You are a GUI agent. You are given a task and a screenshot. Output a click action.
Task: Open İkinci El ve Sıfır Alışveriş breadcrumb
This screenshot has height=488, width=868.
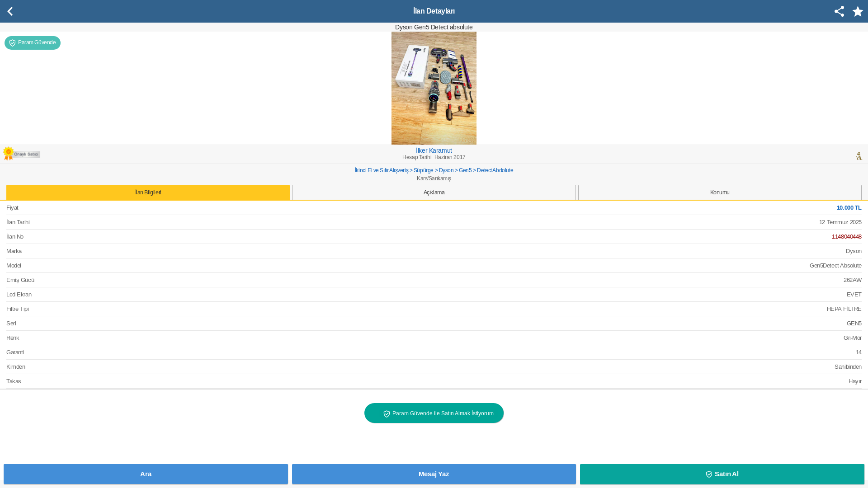click(x=382, y=170)
